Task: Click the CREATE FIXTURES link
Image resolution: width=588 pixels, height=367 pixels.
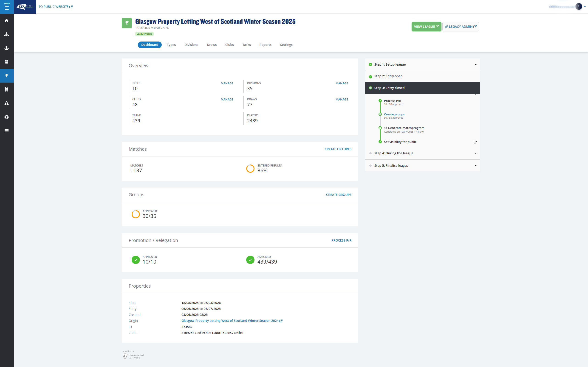Action: (x=338, y=149)
